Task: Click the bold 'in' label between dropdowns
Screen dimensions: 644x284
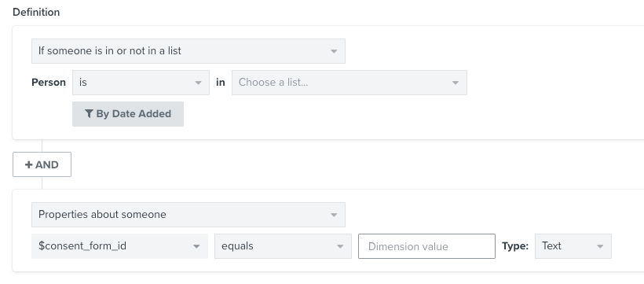Action: click(221, 83)
